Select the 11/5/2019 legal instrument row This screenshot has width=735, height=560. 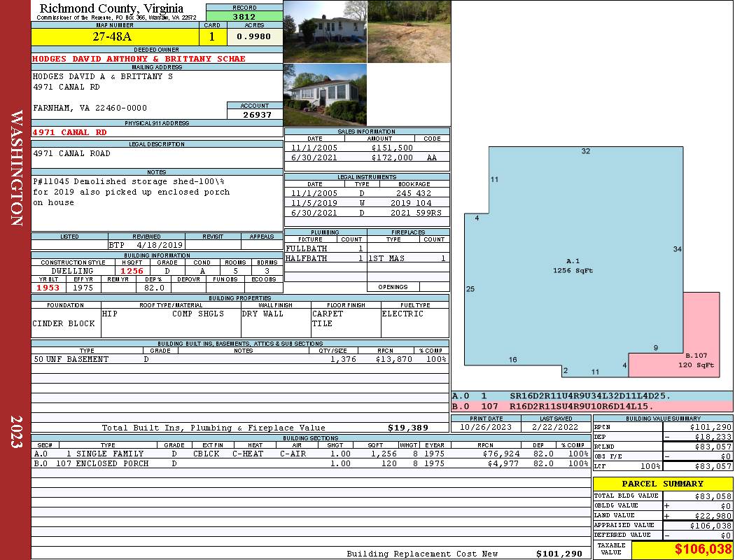(367, 203)
